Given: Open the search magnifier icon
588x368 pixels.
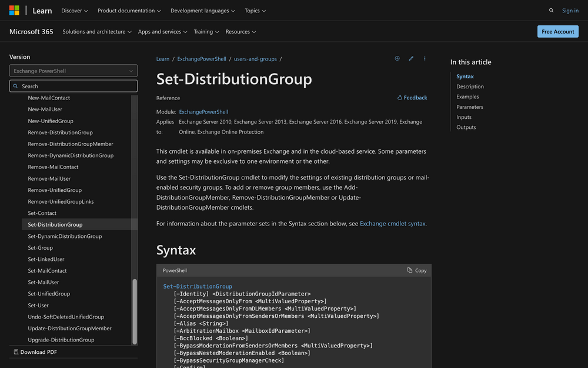Looking at the screenshot, I should click(551, 11).
